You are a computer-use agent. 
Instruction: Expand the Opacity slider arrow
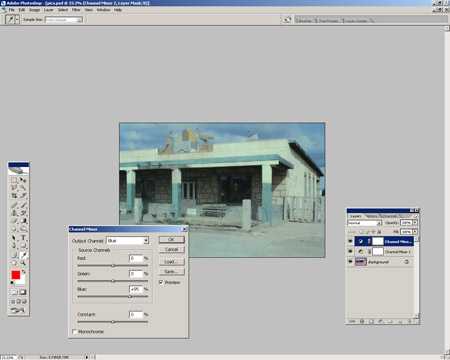coord(415,222)
